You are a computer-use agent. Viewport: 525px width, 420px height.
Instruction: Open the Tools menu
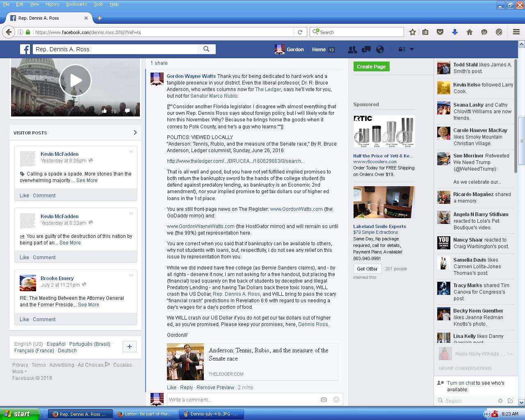98,4
